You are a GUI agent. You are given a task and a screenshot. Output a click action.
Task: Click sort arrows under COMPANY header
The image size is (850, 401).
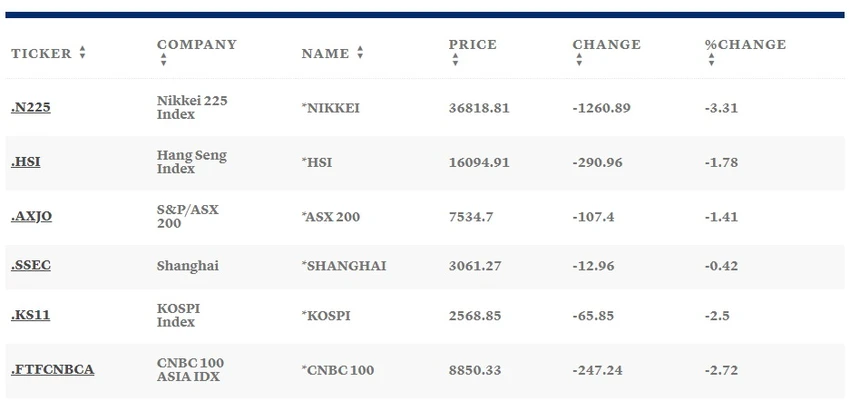point(163,60)
